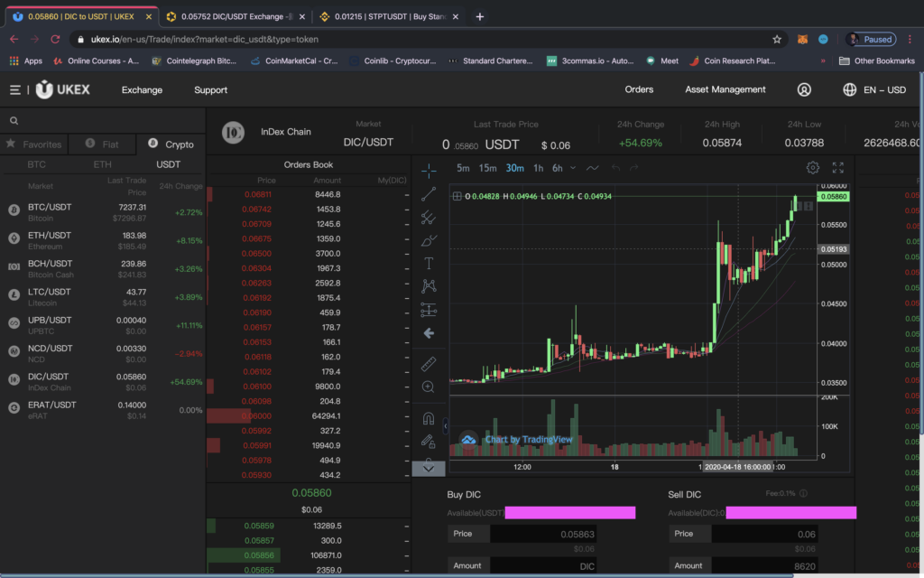Open the user account profile icon
Viewport: 924px width, 578px height.
pyautogui.click(x=804, y=89)
